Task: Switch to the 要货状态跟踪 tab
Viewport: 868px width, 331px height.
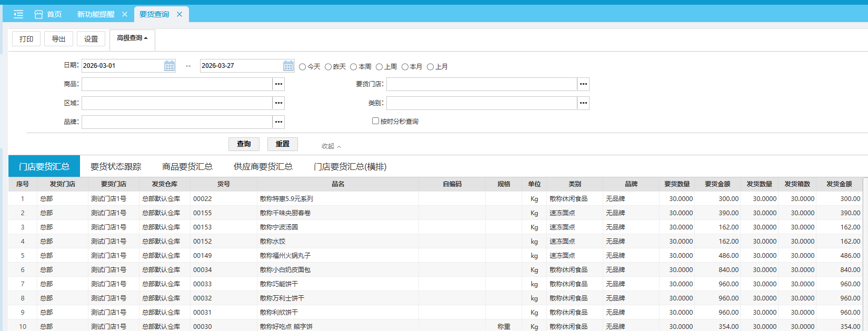Action: (x=116, y=167)
